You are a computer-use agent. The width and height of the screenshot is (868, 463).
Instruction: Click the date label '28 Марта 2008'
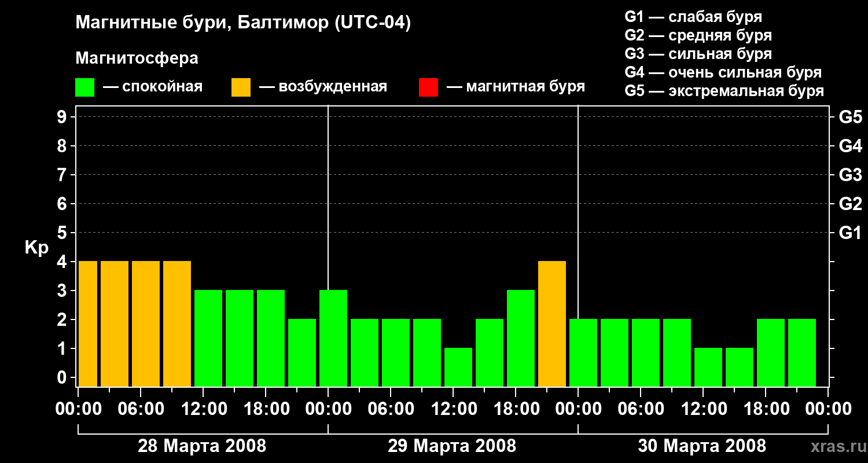[x=202, y=446]
